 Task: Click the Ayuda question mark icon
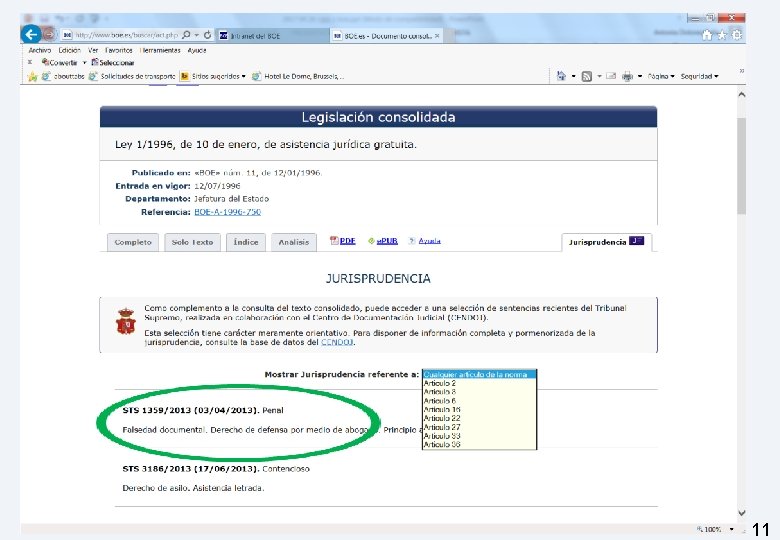pos(411,241)
